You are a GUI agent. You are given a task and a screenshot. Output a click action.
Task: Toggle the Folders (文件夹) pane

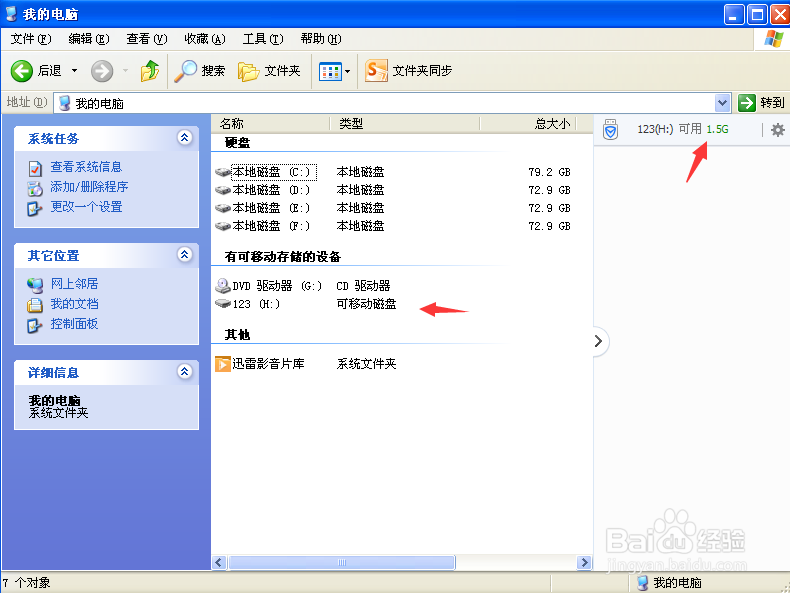point(269,71)
